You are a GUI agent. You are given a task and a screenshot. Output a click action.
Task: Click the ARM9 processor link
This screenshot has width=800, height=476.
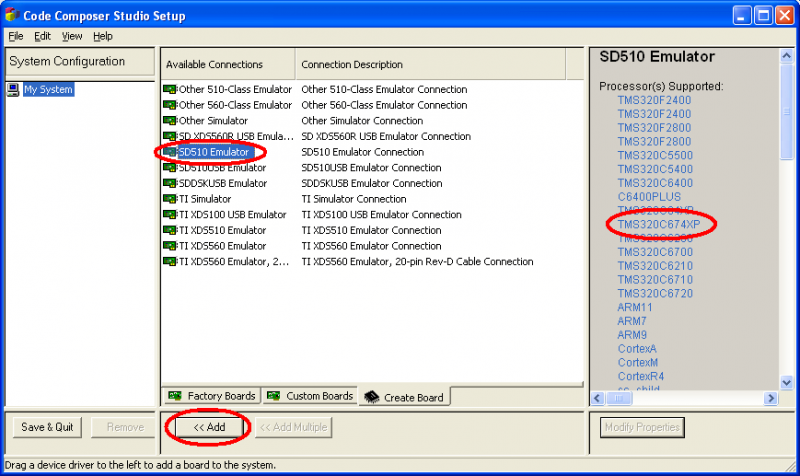[632, 335]
